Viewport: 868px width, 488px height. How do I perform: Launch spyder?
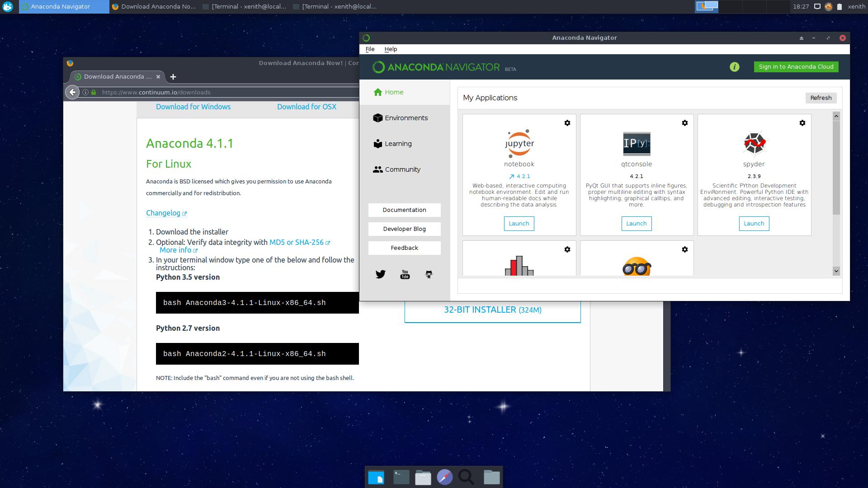754,224
